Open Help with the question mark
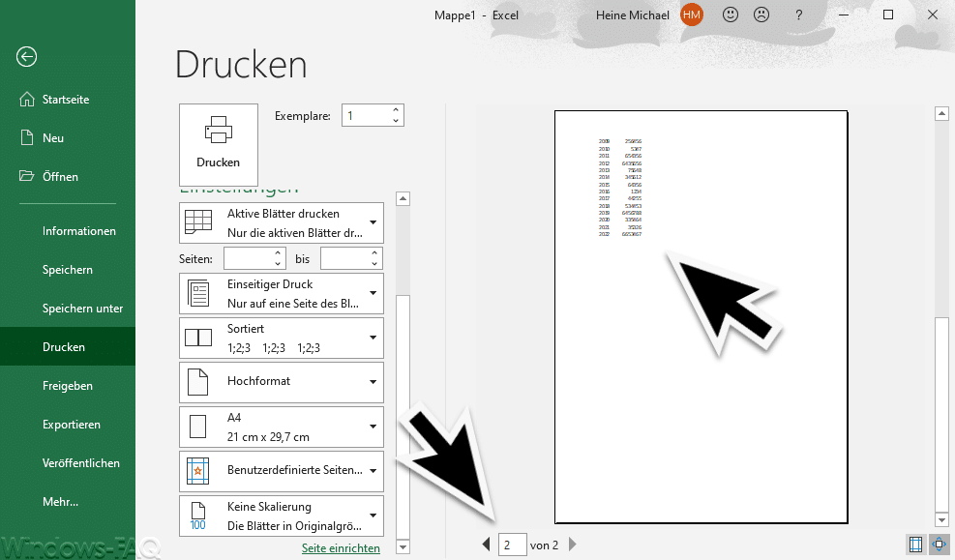955x560 pixels. click(x=799, y=15)
